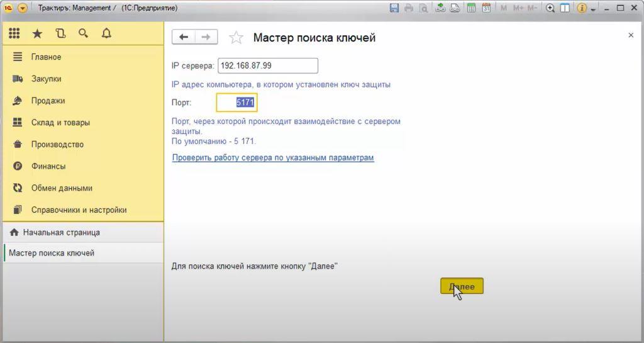Open the notifications bell
Viewport: 644px width, 343px height.
(106, 34)
